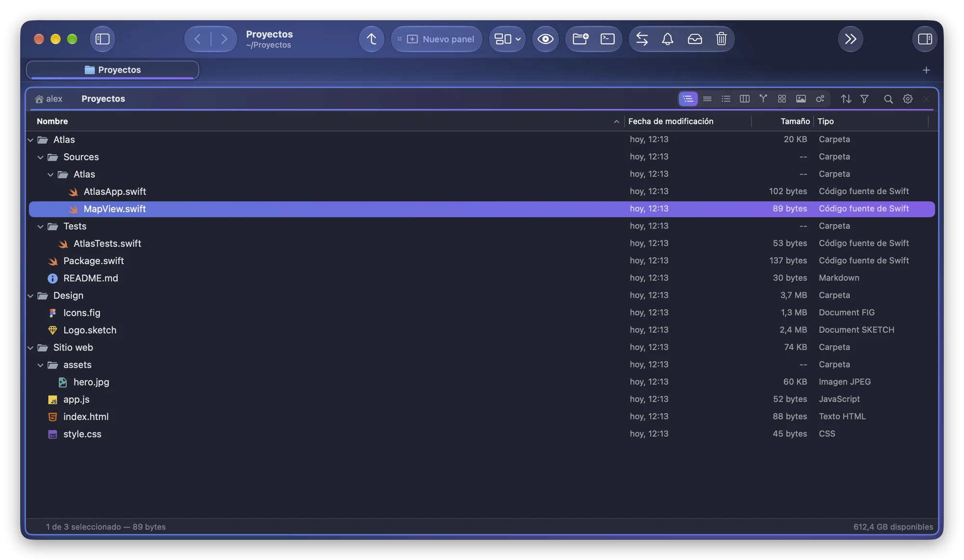Open the filter funnel icon

pos(865,99)
